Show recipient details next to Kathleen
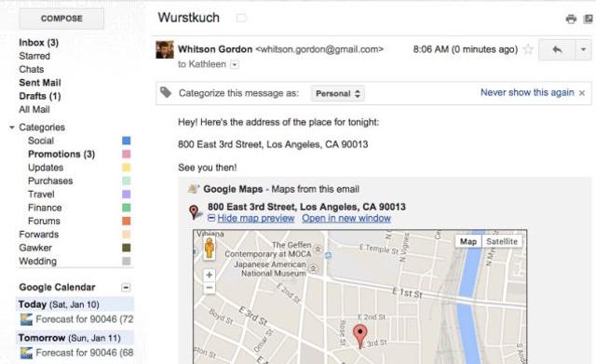The width and height of the screenshot is (596, 364). point(235,64)
